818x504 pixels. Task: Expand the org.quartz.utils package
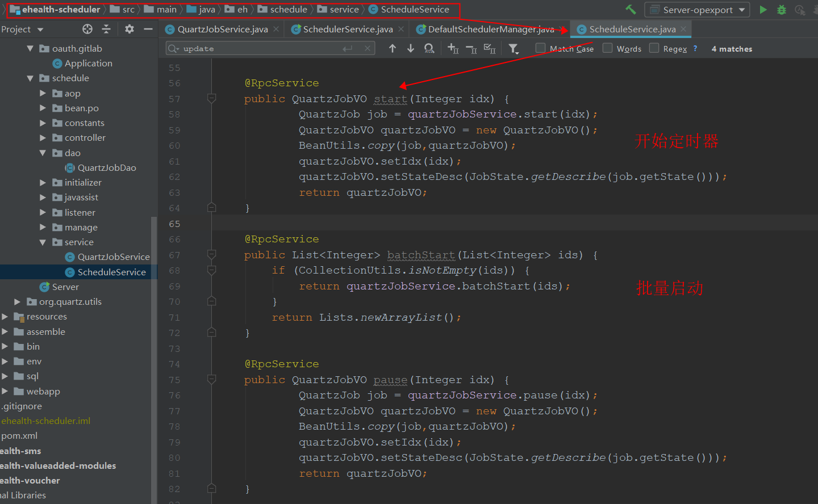pos(18,302)
